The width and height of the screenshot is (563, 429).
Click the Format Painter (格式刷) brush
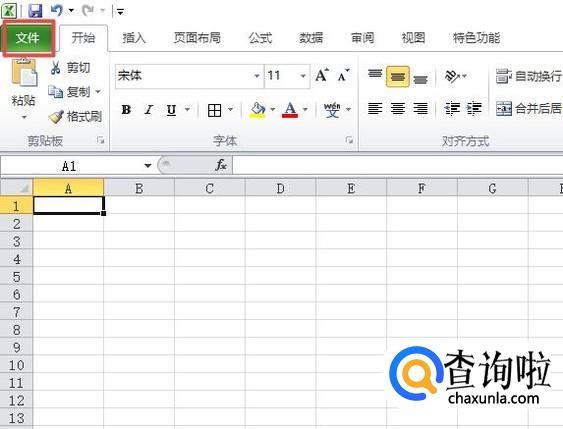tap(56, 117)
